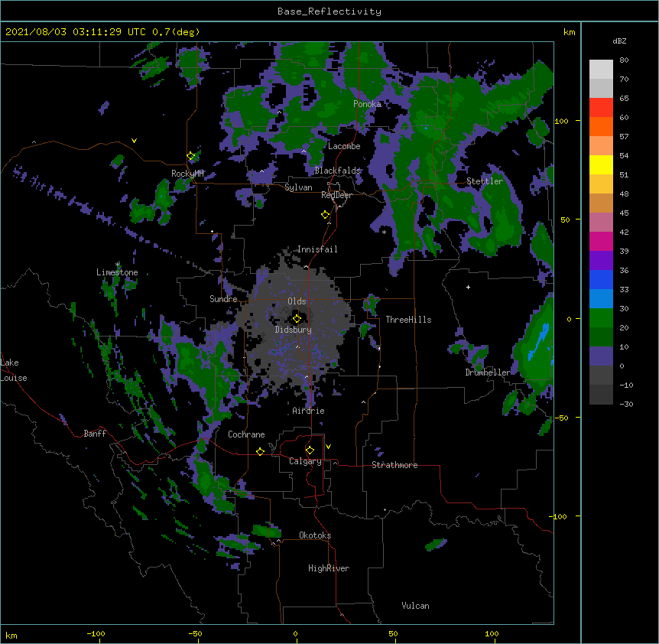Click the Limestone label
The image size is (659, 644).
[117, 272]
